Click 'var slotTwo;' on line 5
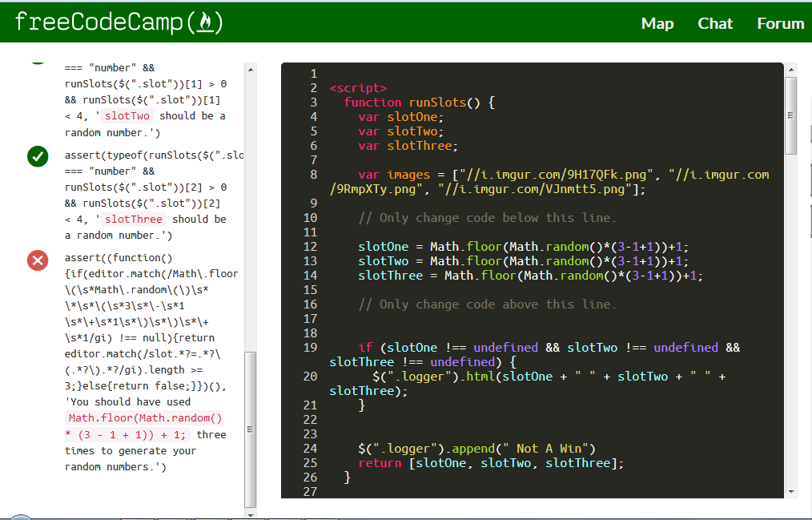Viewport: 812px width, 520px height. coord(401,131)
